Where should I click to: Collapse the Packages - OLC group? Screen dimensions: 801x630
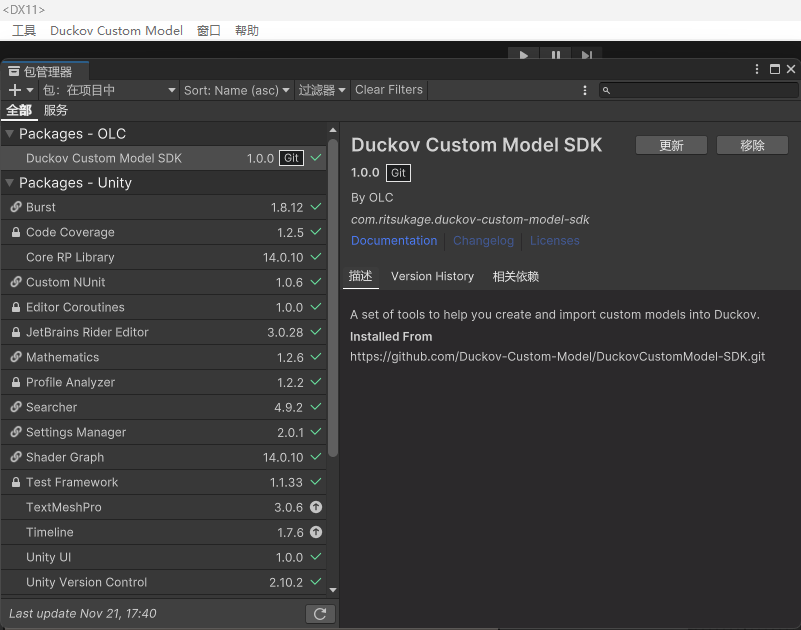click(10, 134)
